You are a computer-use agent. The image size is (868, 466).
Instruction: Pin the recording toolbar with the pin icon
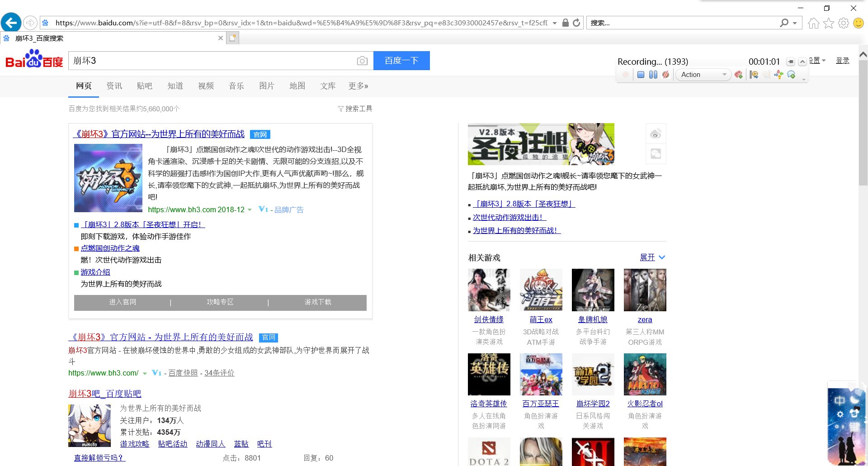click(x=790, y=62)
